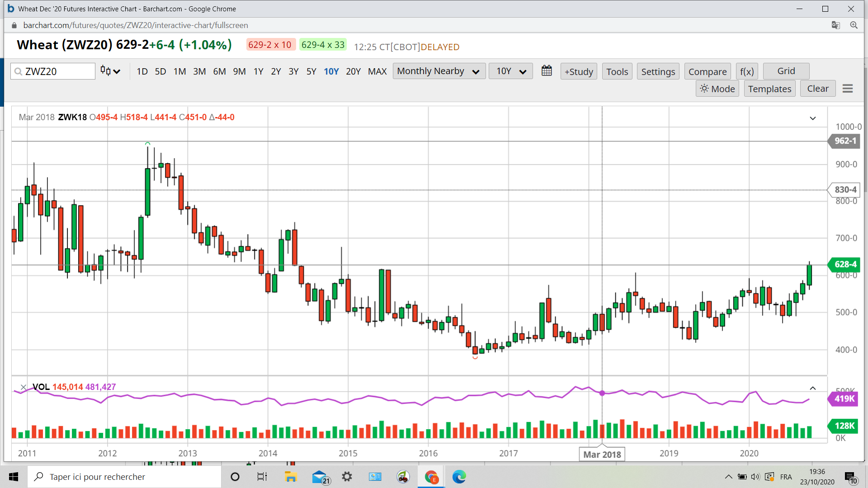Open the hamburger menu beside Clear

pos(848,89)
